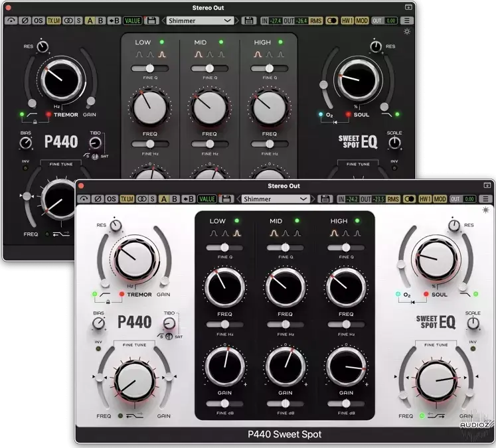Image resolution: width=496 pixels, height=448 pixels.
Task: Copy A to B in front window
Action: click(189, 199)
